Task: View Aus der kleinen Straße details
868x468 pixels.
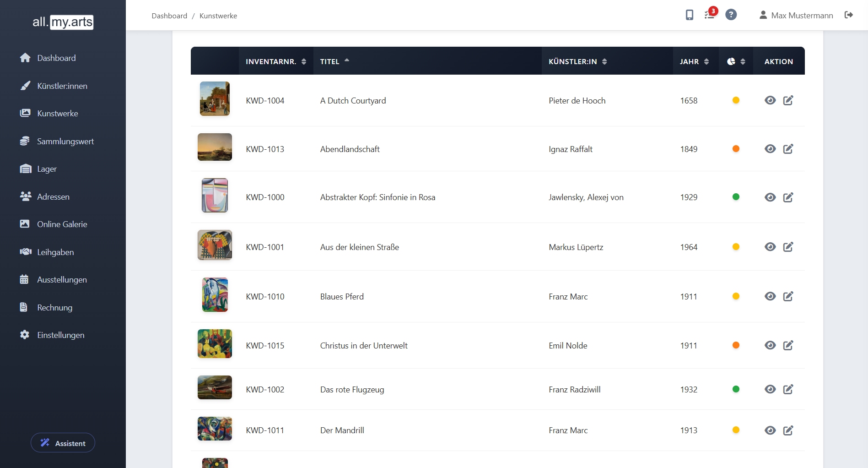Action: click(770, 247)
